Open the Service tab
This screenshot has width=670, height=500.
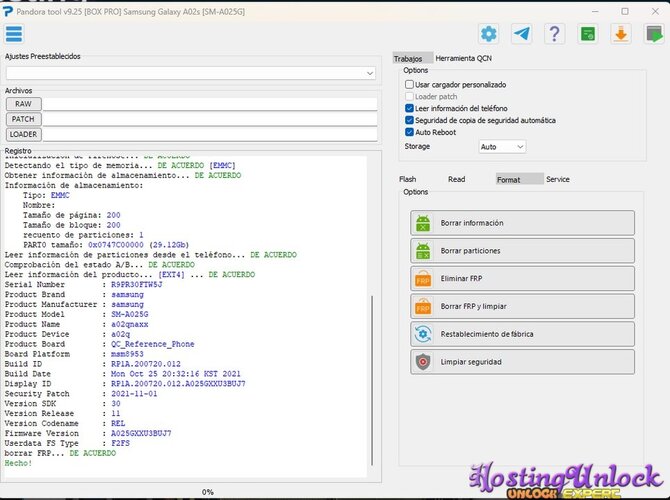click(558, 179)
